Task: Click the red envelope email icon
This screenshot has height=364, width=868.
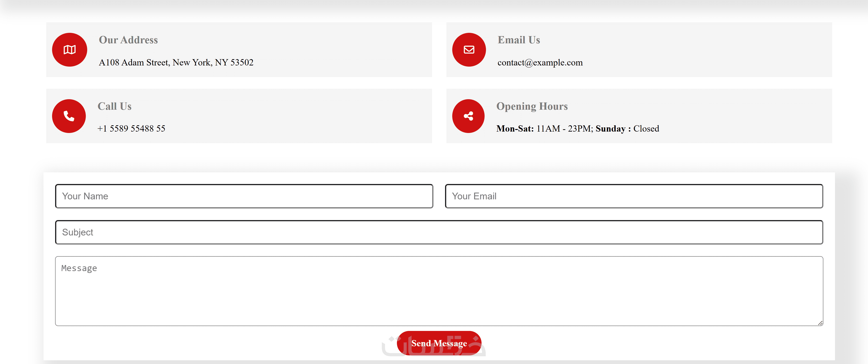Action: tap(469, 50)
